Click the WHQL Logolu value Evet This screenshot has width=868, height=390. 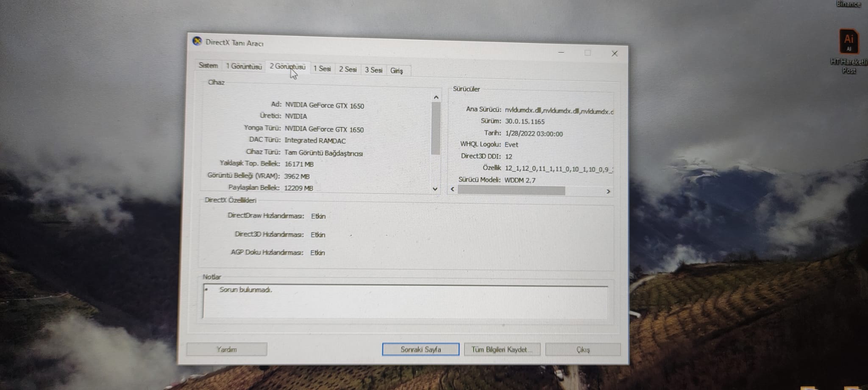point(511,144)
